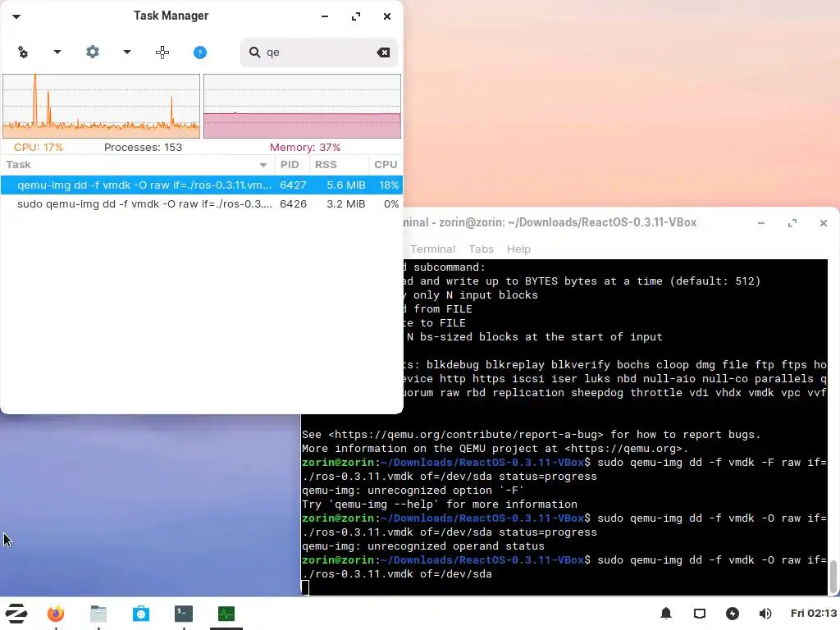840x630 pixels.
Task: Launch Firefox from the taskbar
Action: click(56, 614)
